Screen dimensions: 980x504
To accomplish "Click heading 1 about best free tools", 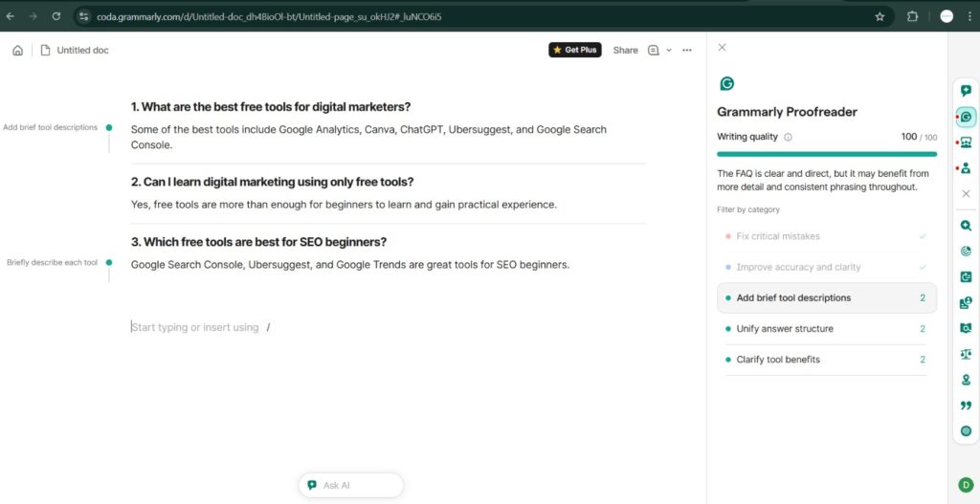I will click(x=271, y=107).
